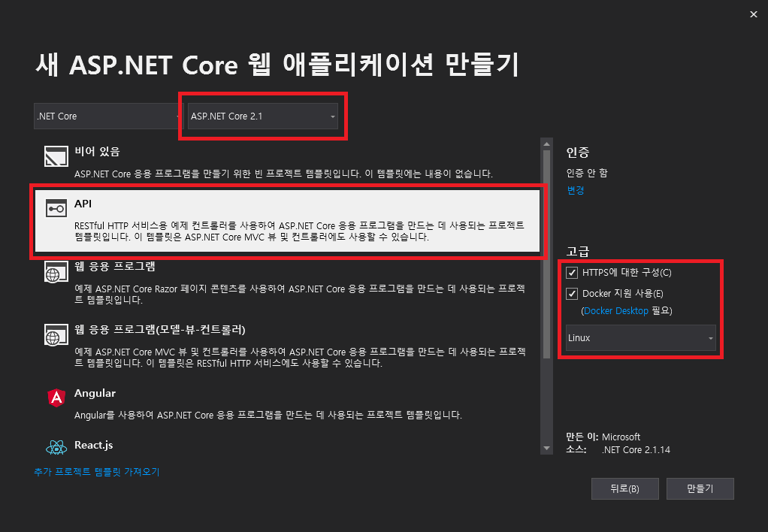Click the 변경 authentication change link
768x532 pixels.
(x=576, y=190)
